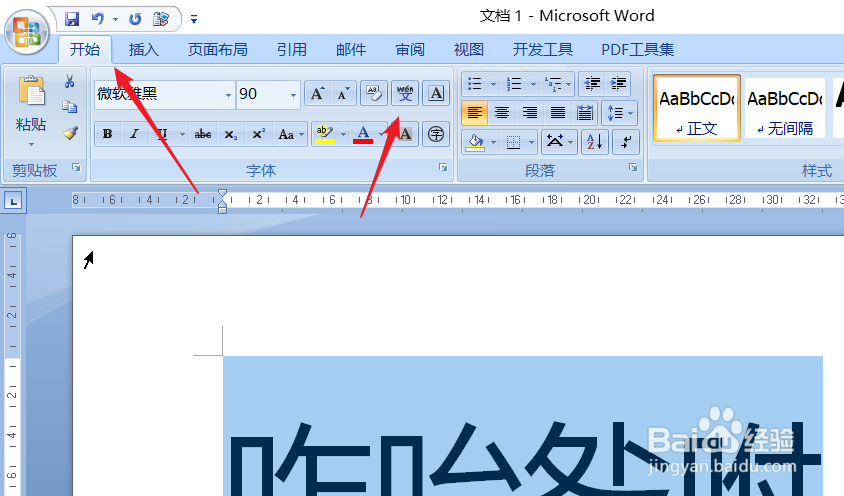Apply red font color

(x=363, y=134)
